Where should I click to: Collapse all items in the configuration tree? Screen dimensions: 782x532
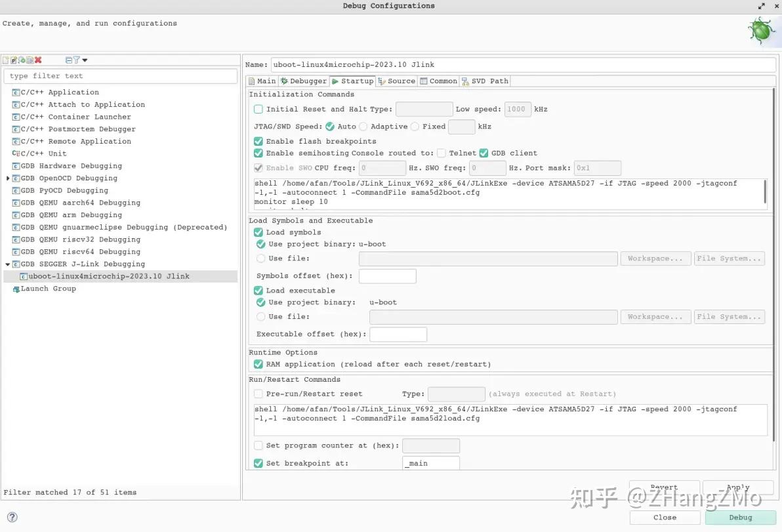coord(68,60)
